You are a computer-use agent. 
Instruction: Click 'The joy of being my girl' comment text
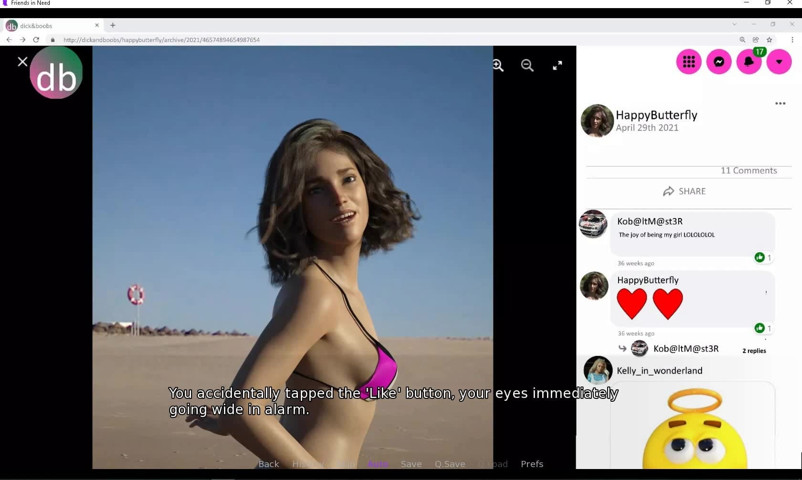666,235
